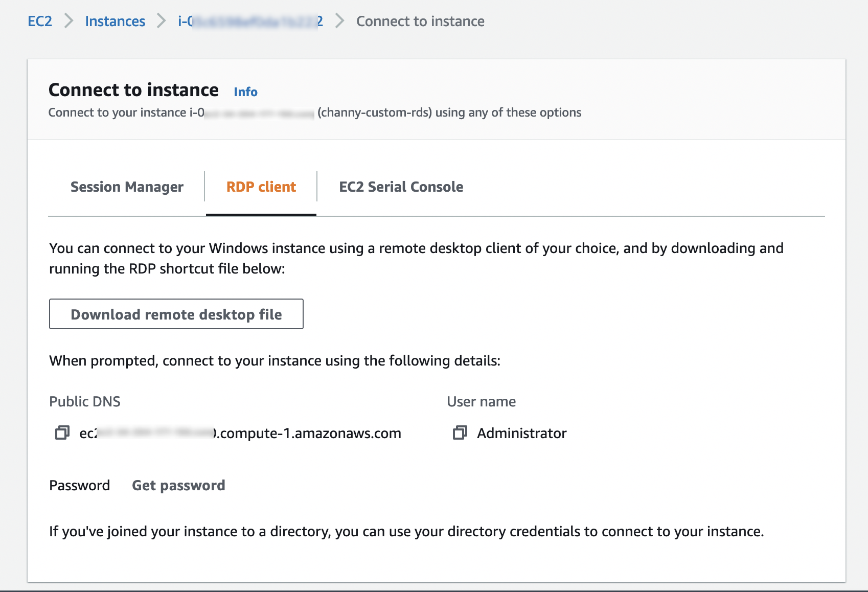Click the Connect to instance breadcrumb text
Image resolution: width=868 pixels, height=592 pixels.
click(x=420, y=21)
